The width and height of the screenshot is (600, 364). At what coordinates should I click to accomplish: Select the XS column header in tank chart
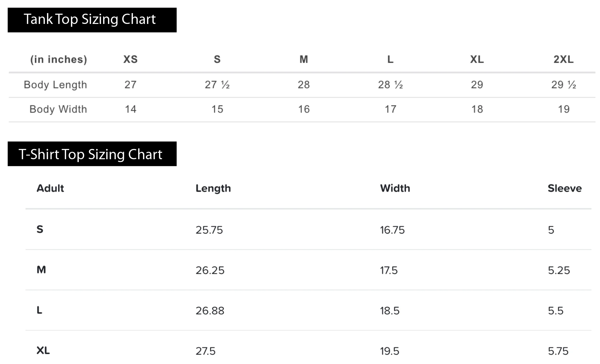click(x=130, y=59)
